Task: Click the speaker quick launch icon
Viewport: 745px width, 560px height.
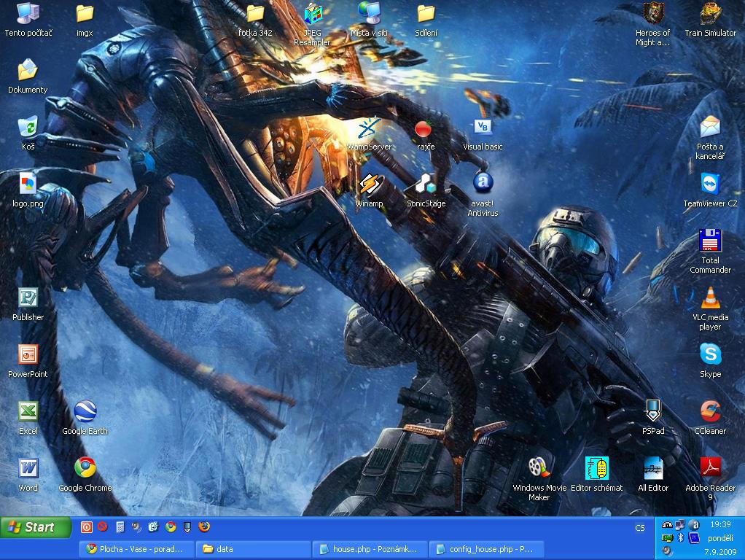Action: point(137,526)
